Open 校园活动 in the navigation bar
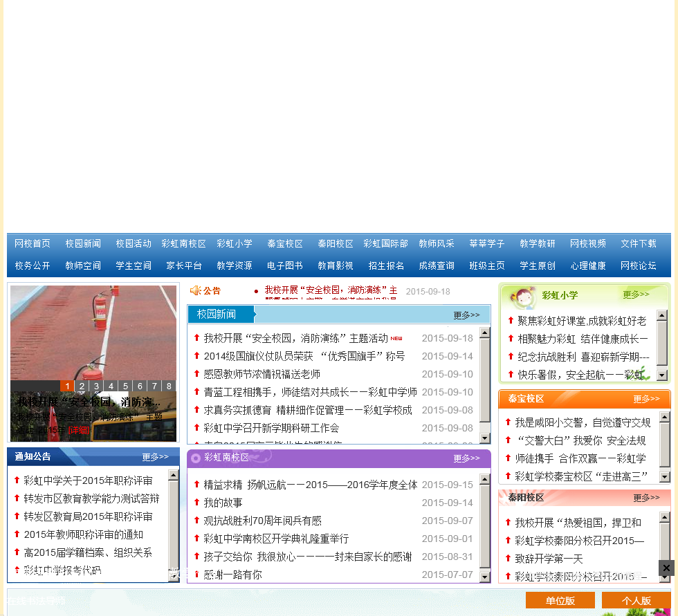This screenshot has width=678, height=616. coord(134,243)
